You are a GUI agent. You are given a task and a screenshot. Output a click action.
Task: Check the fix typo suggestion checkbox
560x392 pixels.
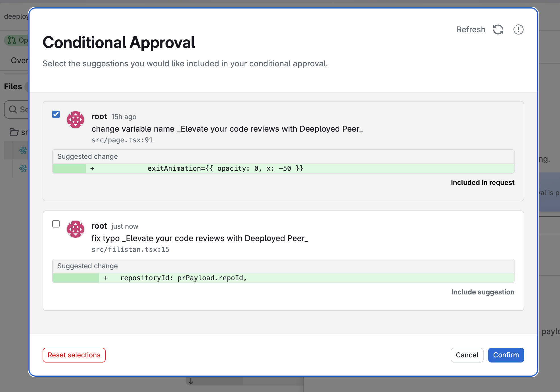(56, 224)
